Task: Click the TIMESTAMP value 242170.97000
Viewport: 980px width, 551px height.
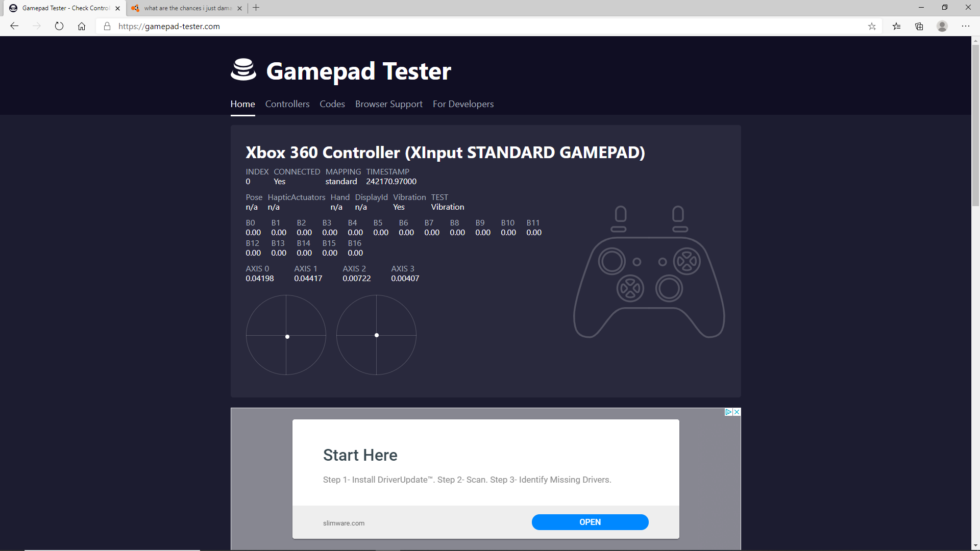Action: click(391, 182)
